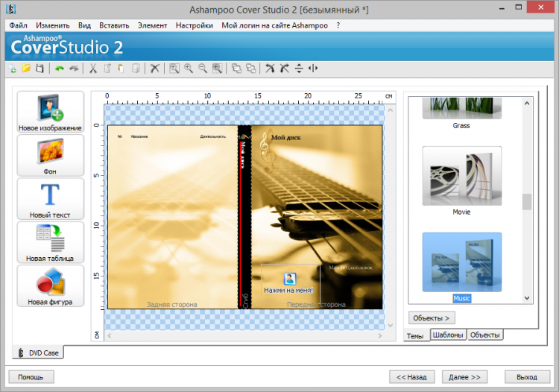This screenshot has width=559, height=392.
Task: Create a new project with the toolbar icon
Action: [x=12, y=69]
